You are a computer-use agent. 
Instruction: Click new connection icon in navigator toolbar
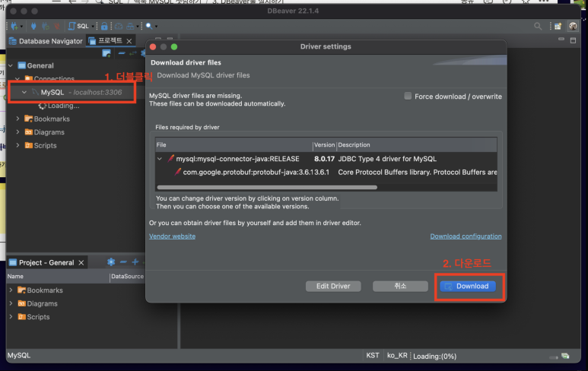click(x=106, y=53)
